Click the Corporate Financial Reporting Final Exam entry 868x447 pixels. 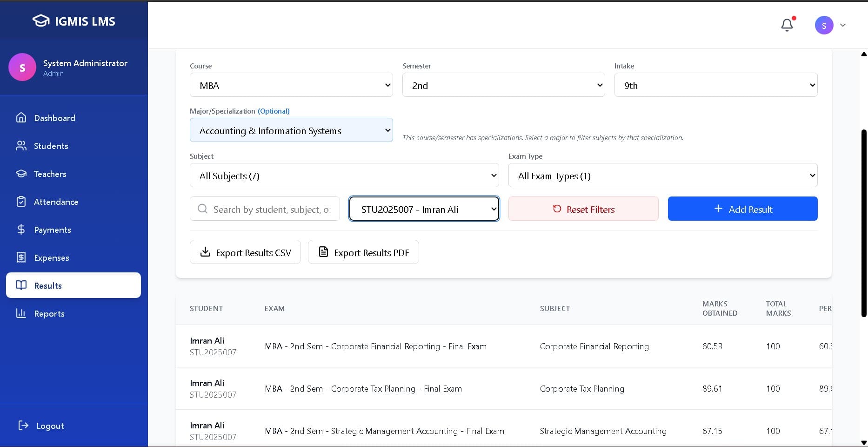(x=375, y=346)
